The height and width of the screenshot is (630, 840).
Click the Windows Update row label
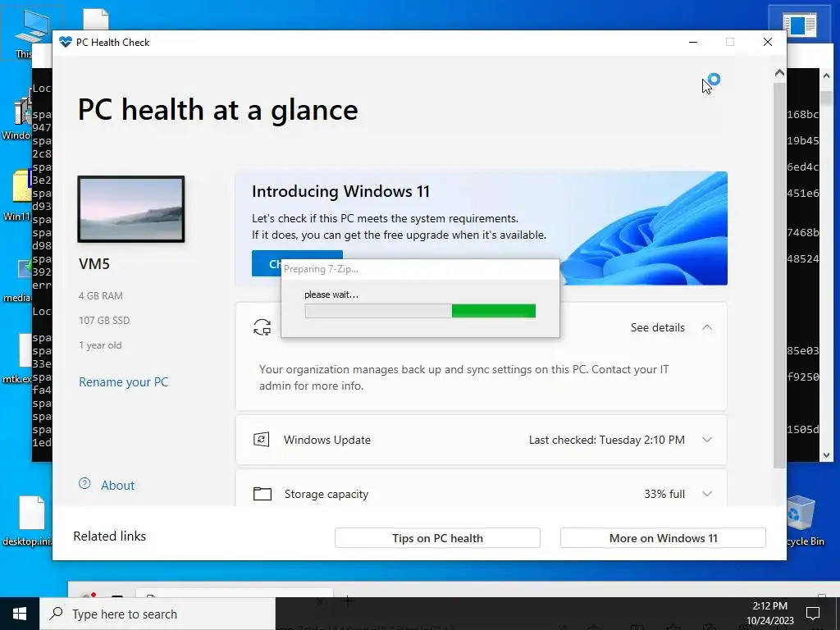pyautogui.click(x=327, y=440)
